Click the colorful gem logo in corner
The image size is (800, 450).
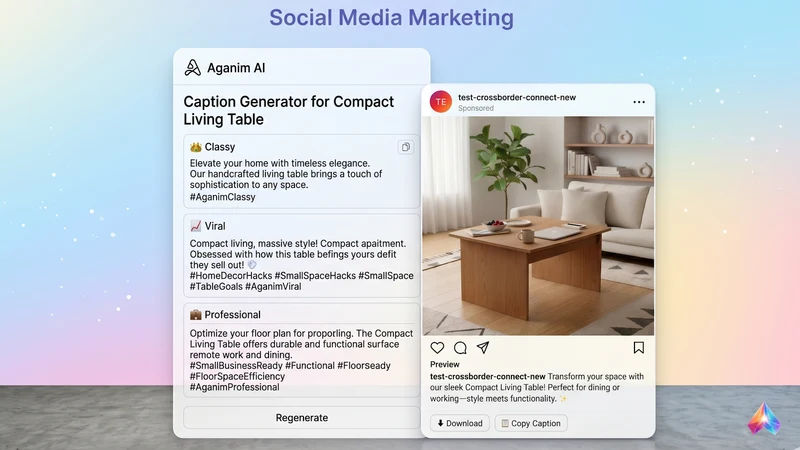764,419
